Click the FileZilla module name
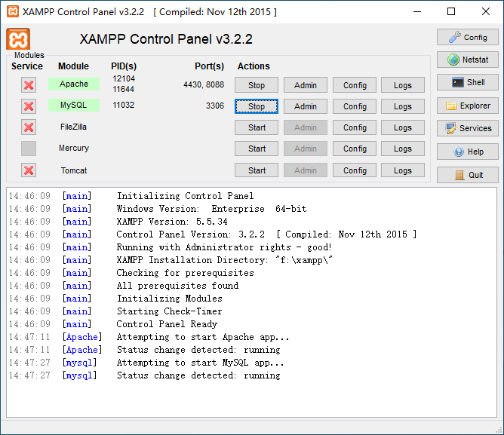 coord(74,127)
